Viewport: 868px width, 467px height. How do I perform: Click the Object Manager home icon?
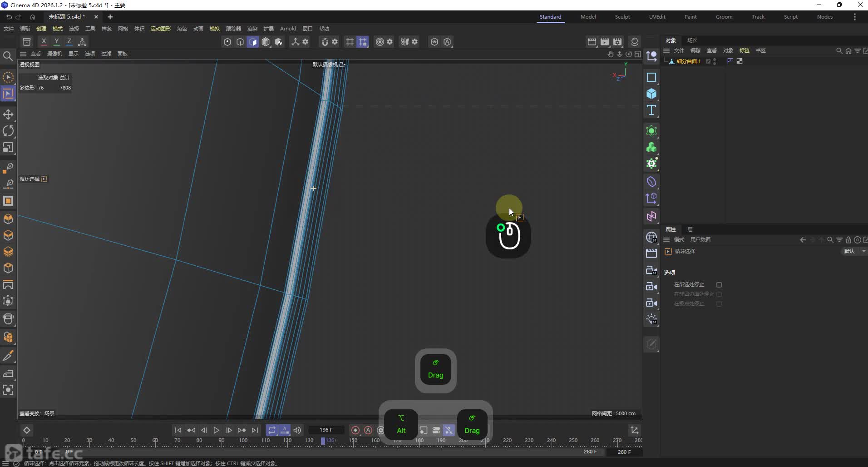click(848, 51)
